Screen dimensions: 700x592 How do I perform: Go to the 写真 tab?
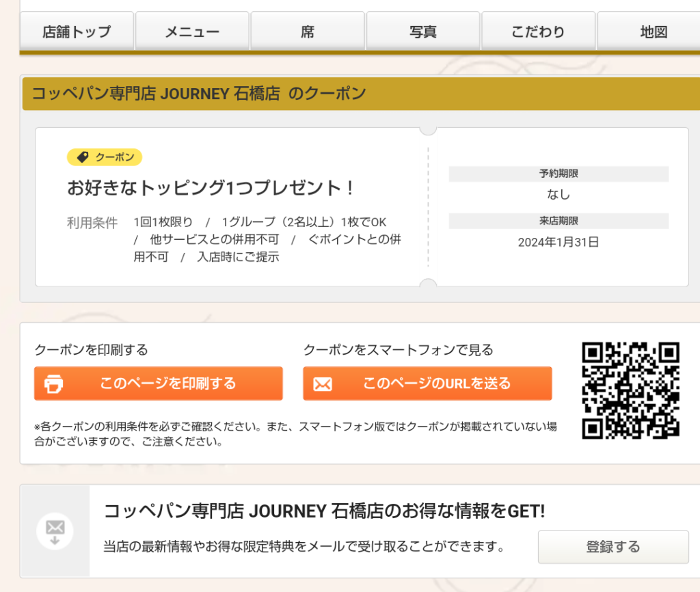[422, 31]
